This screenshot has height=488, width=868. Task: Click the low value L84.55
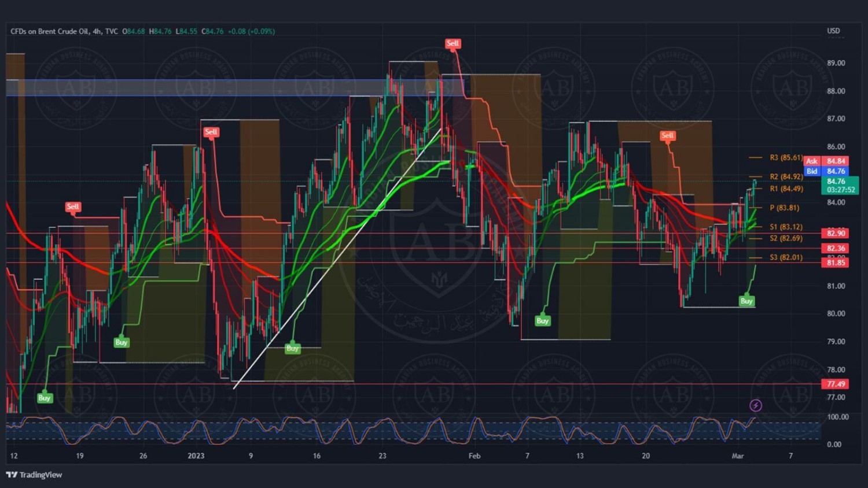tap(186, 31)
